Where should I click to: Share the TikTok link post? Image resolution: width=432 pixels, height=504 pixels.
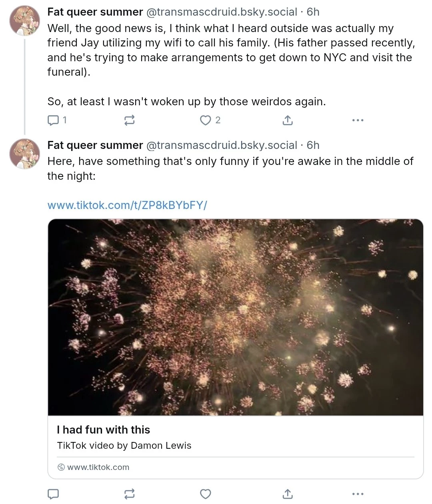(x=288, y=494)
